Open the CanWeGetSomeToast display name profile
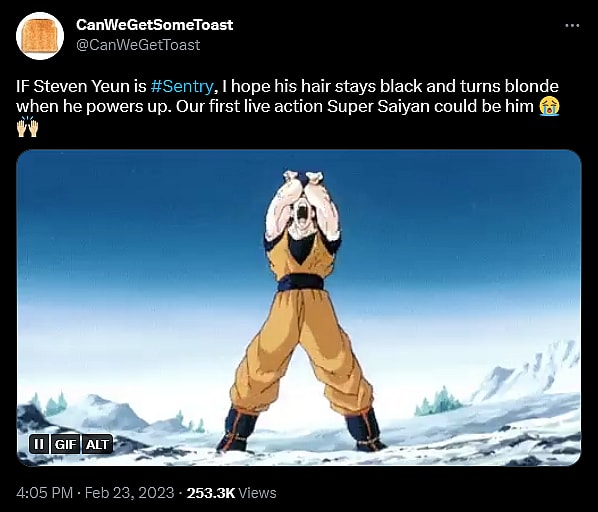The height and width of the screenshot is (512, 598). [x=154, y=25]
